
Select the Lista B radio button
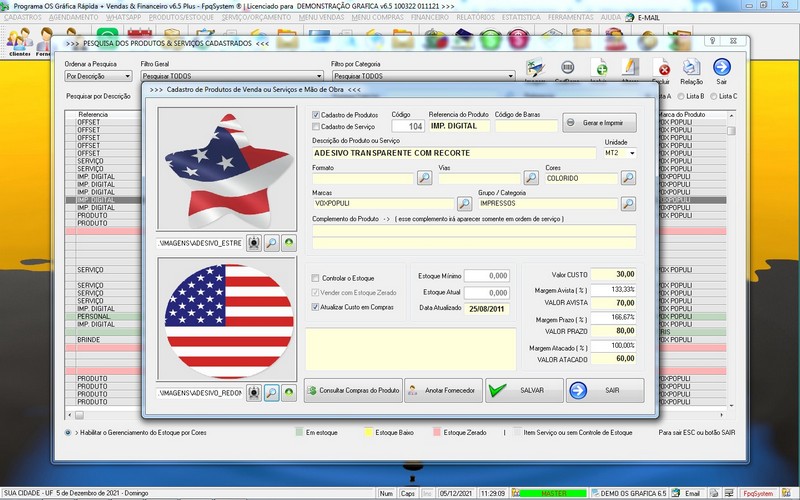(x=681, y=96)
